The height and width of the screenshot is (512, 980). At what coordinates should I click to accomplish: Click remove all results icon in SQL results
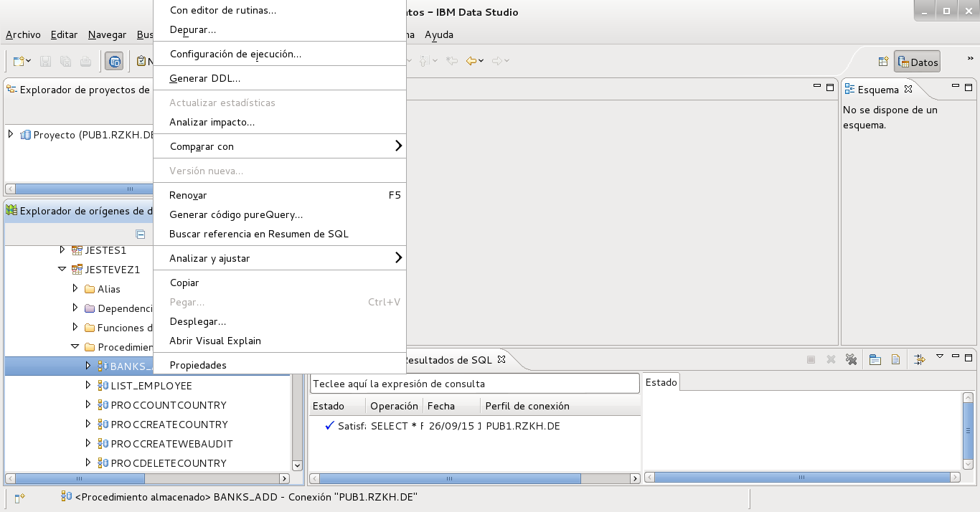851,359
